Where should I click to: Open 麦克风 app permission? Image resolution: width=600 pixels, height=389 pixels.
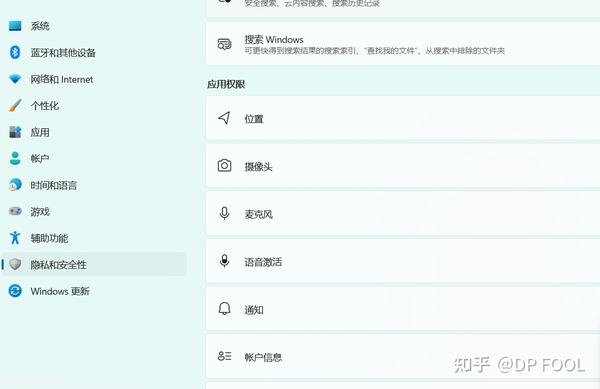[x=403, y=214]
